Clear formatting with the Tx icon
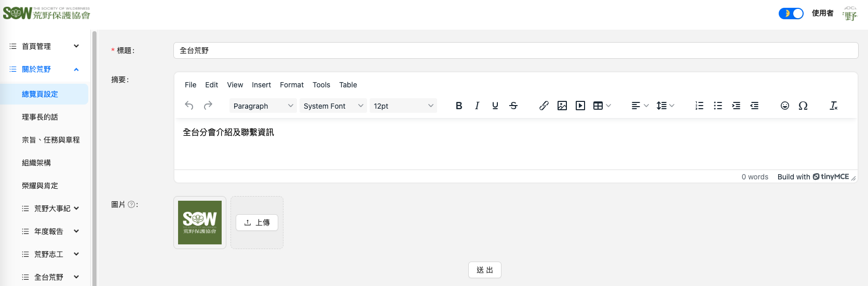The image size is (868, 286). pyautogui.click(x=834, y=106)
